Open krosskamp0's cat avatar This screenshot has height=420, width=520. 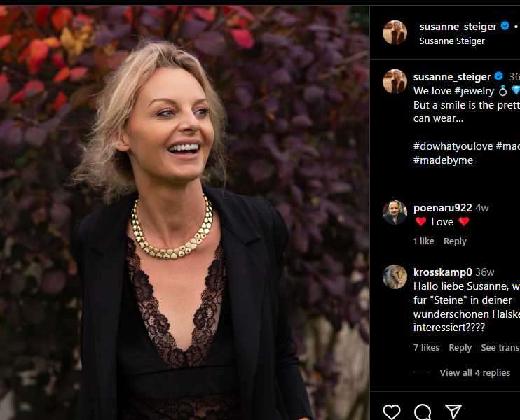pos(395,276)
